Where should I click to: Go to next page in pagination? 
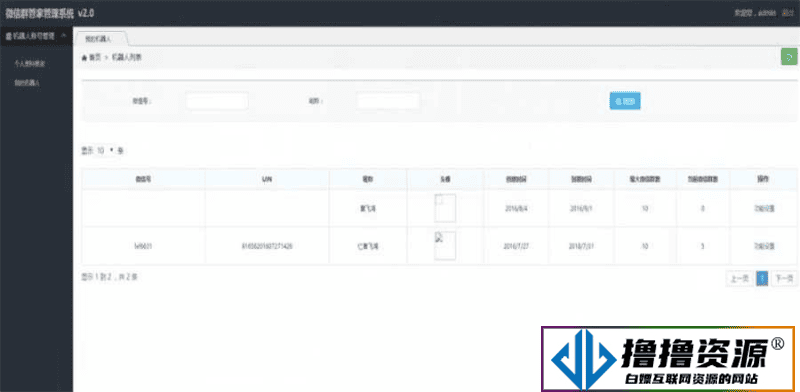click(x=784, y=278)
